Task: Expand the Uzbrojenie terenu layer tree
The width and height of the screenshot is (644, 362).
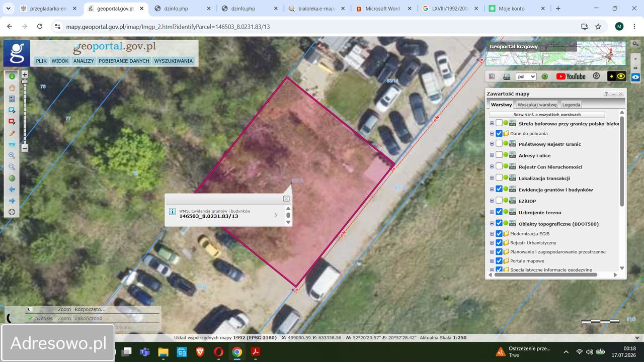Action: (492, 212)
